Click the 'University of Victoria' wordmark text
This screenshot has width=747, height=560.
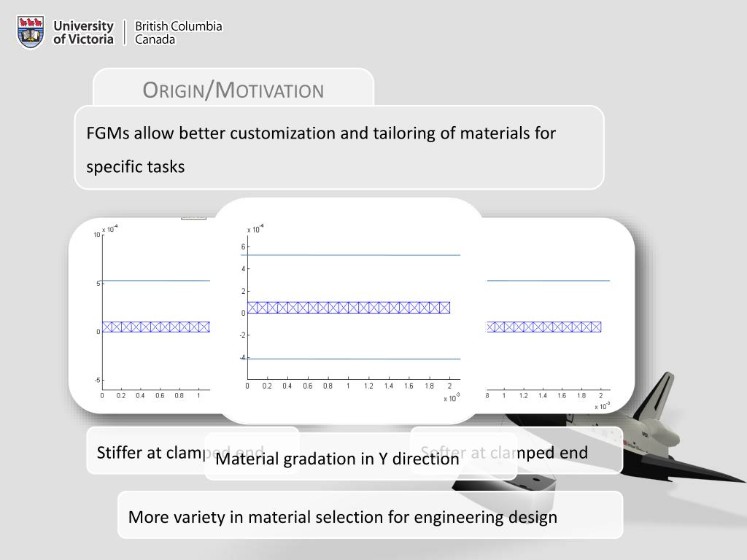pos(83,32)
